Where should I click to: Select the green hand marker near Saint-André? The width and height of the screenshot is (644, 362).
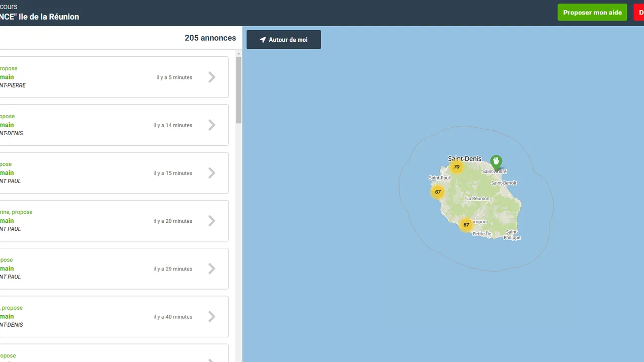click(x=496, y=162)
